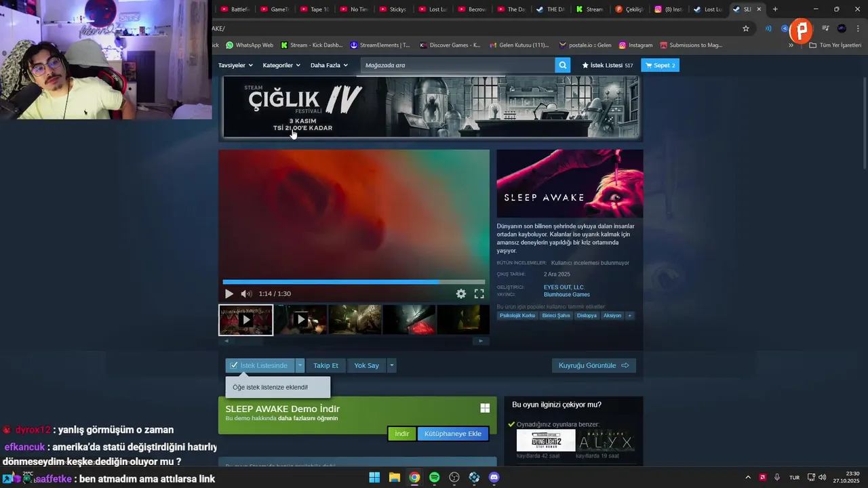Switch to Battlefield YouTube tab
Screen dimensions: 868x488
click(234, 9)
